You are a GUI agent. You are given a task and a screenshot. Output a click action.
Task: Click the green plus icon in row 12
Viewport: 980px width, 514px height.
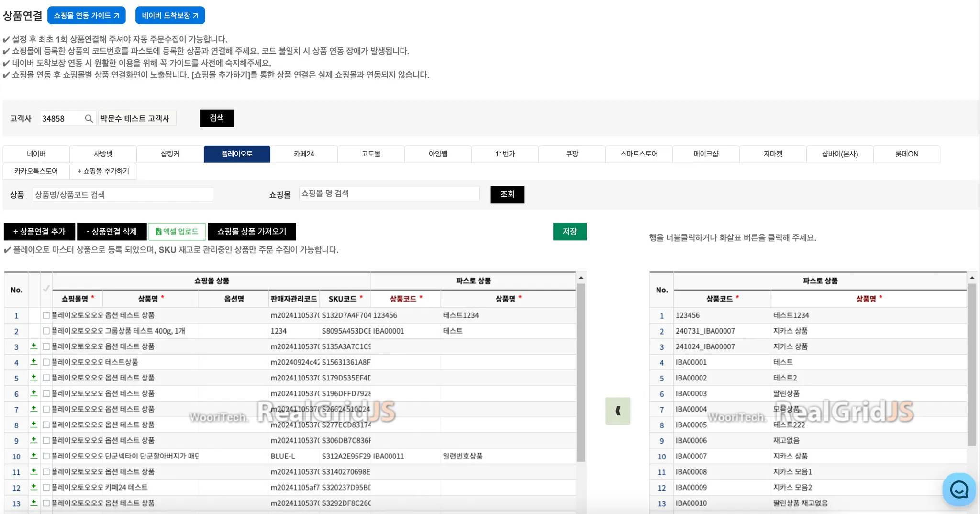click(33, 487)
